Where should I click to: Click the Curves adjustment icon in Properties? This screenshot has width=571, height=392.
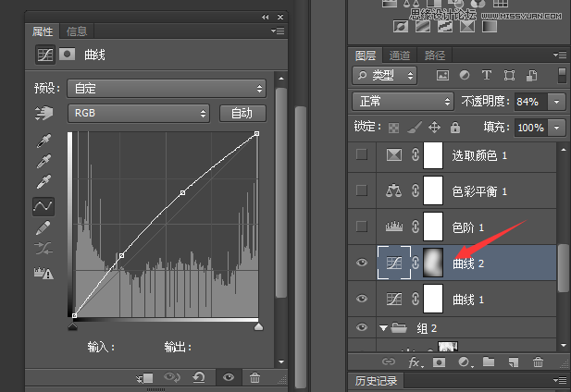coord(45,55)
